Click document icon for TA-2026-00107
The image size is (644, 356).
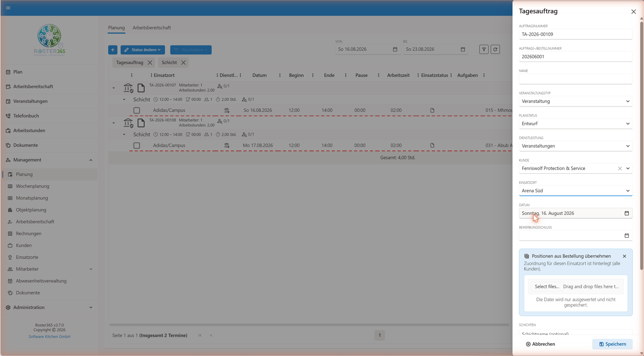[141, 88]
